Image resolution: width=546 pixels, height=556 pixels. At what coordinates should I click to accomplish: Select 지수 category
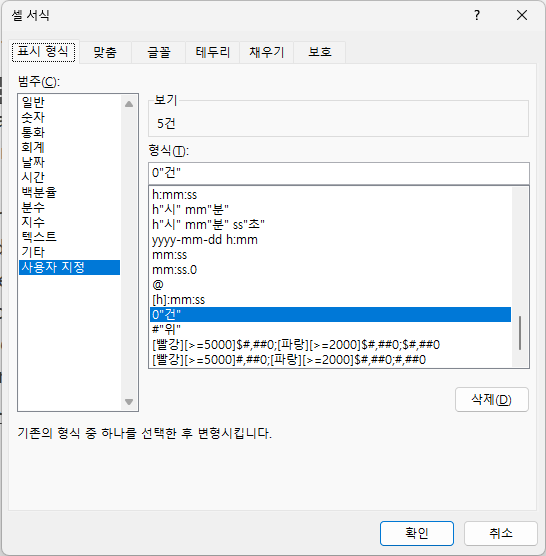click(x=69, y=222)
